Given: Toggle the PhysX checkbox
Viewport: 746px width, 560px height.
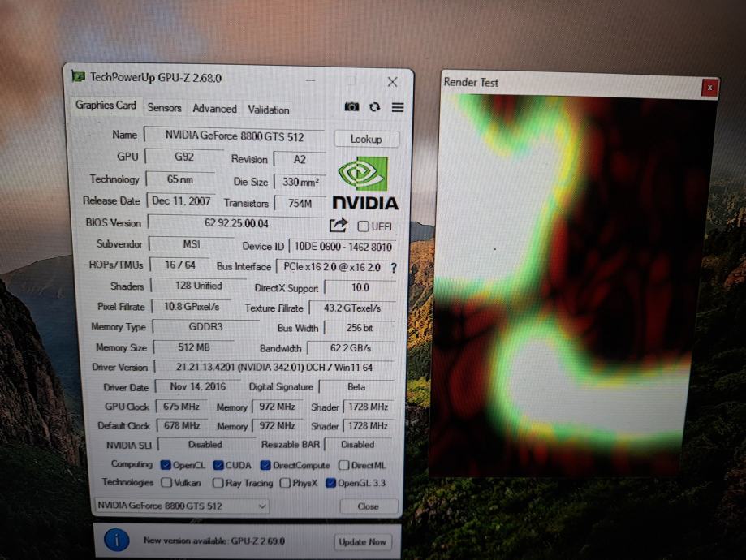Looking at the screenshot, I should click(x=285, y=484).
